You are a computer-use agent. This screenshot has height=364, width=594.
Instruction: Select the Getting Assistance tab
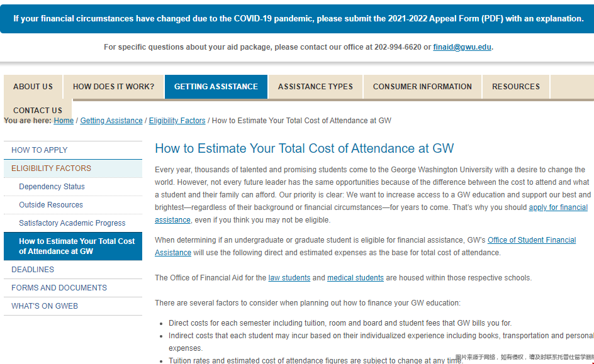pos(216,87)
